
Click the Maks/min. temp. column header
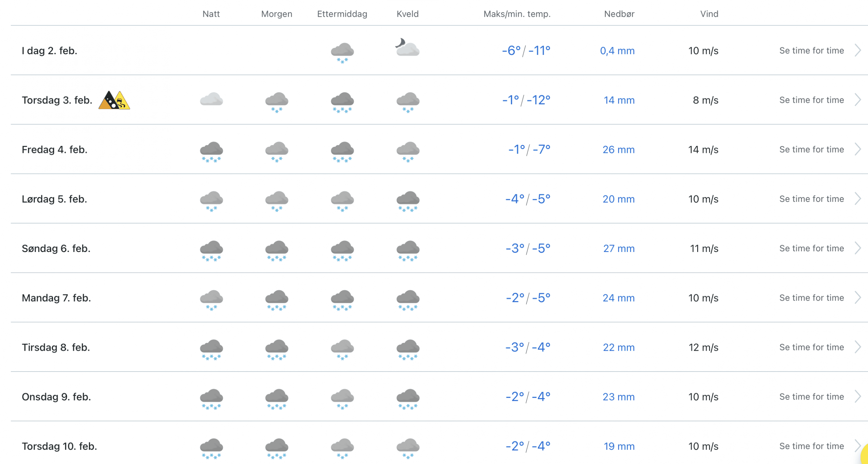click(517, 14)
